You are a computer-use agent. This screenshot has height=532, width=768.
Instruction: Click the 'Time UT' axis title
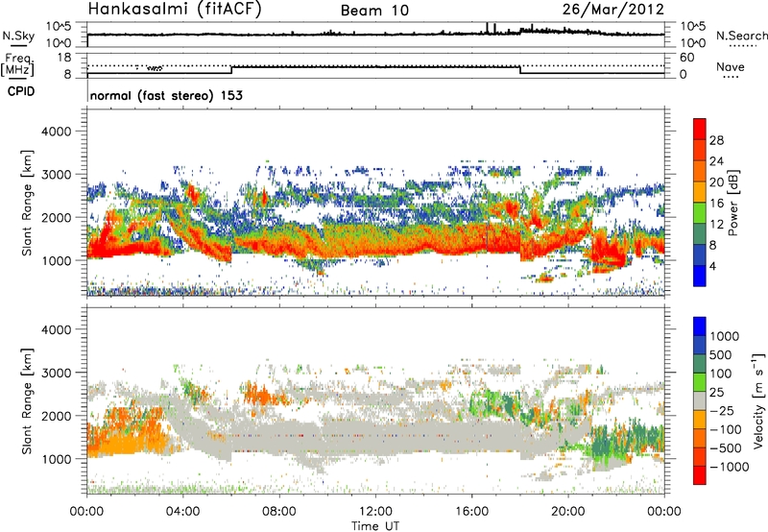tap(375, 526)
